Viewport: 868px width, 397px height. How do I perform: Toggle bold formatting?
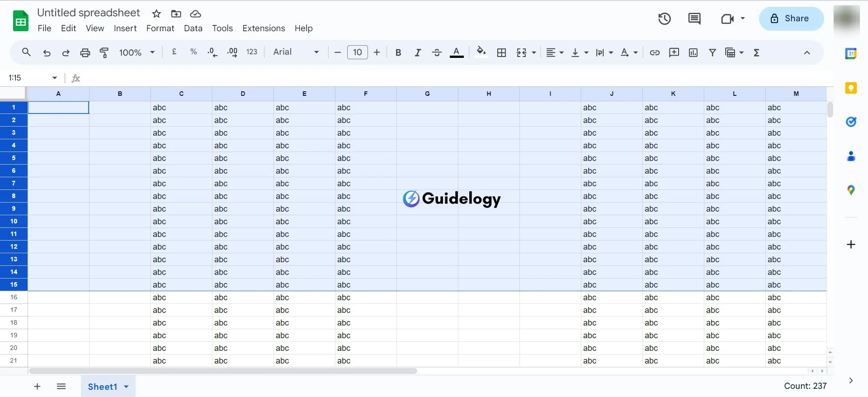(398, 52)
